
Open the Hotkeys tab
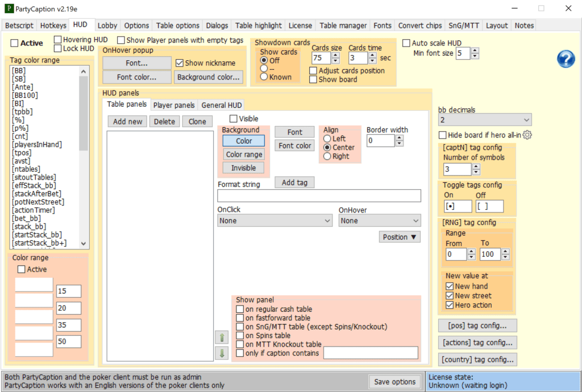[53, 26]
